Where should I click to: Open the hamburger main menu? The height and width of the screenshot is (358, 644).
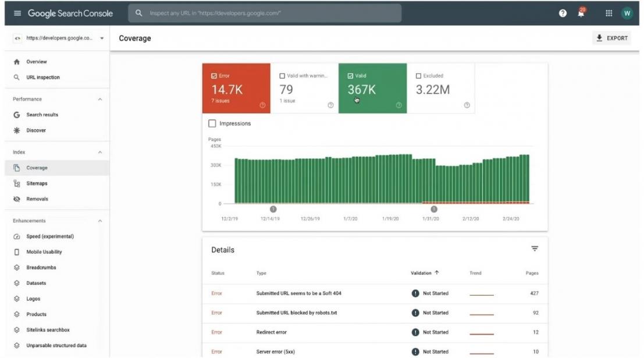point(17,13)
